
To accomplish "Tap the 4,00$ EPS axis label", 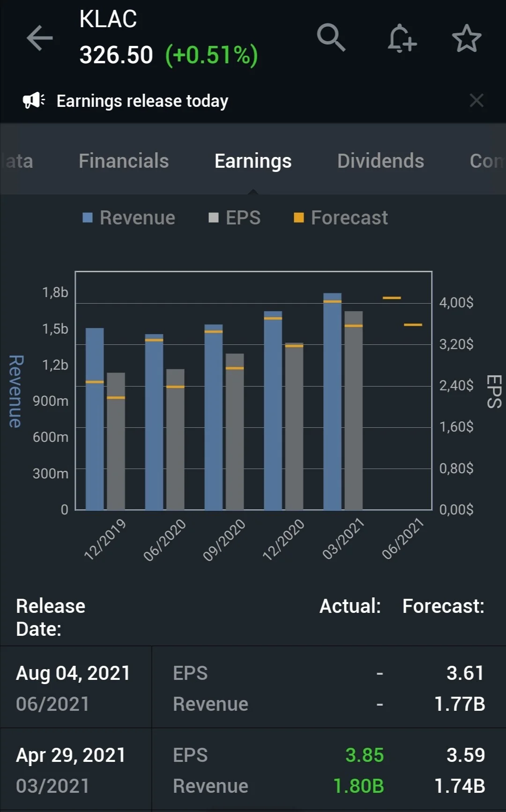I will click(456, 303).
